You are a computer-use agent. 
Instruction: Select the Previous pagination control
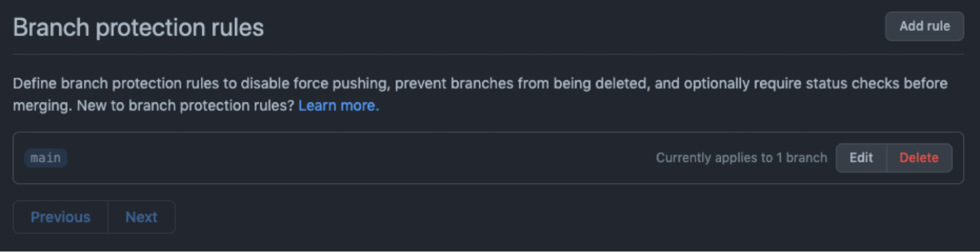coord(60,217)
